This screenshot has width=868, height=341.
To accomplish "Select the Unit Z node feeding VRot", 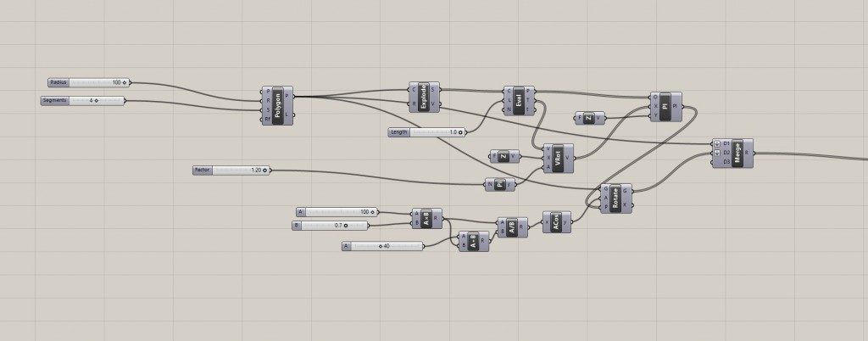I will 506,156.
